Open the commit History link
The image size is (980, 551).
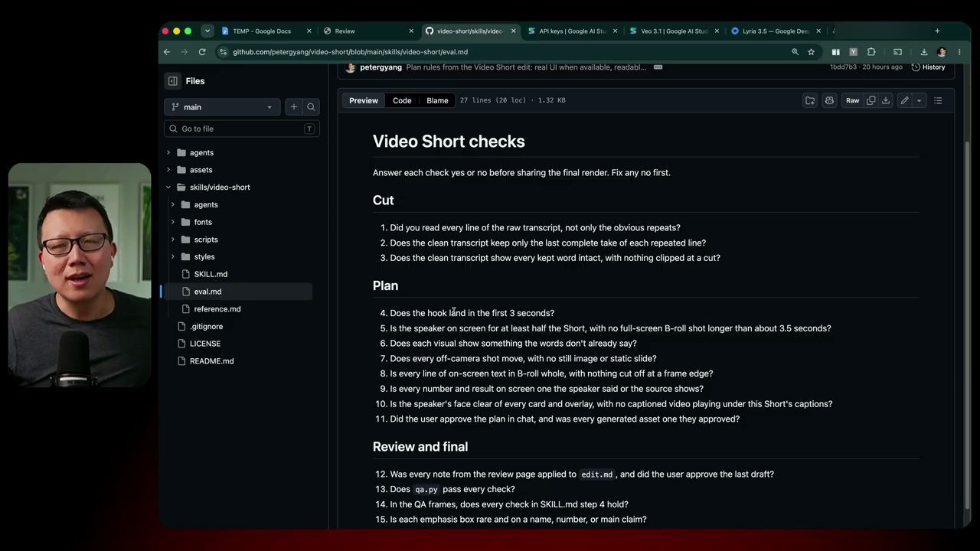click(928, 67)
